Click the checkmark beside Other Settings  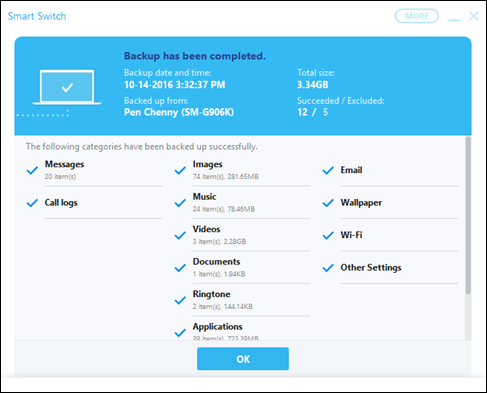328,268
